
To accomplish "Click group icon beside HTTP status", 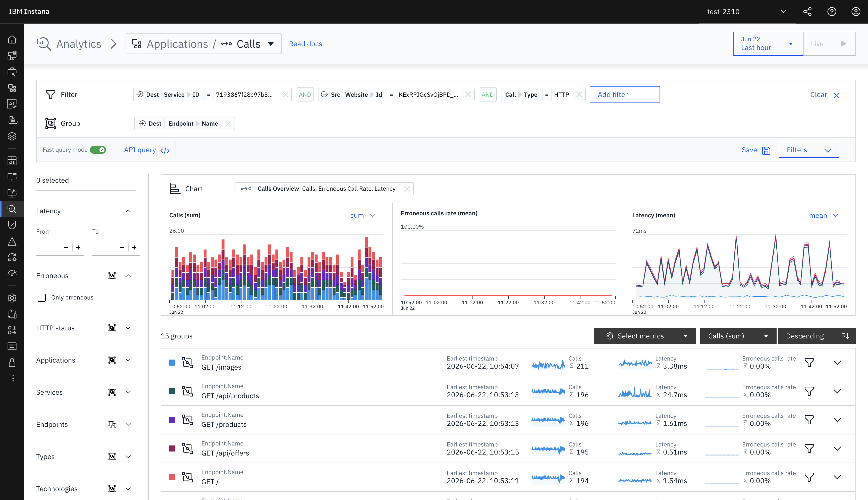I will click(x=112, y=328).
